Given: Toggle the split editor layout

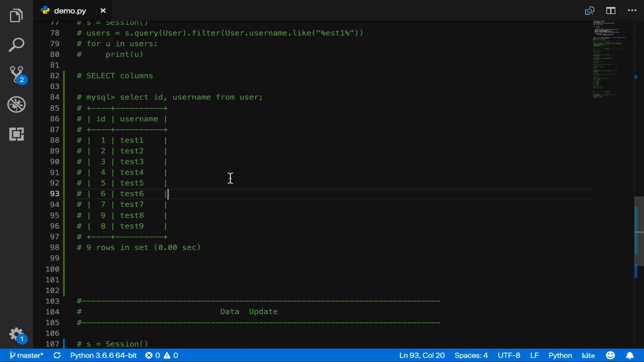Looking at the screenshot, I should coord(610,11).
